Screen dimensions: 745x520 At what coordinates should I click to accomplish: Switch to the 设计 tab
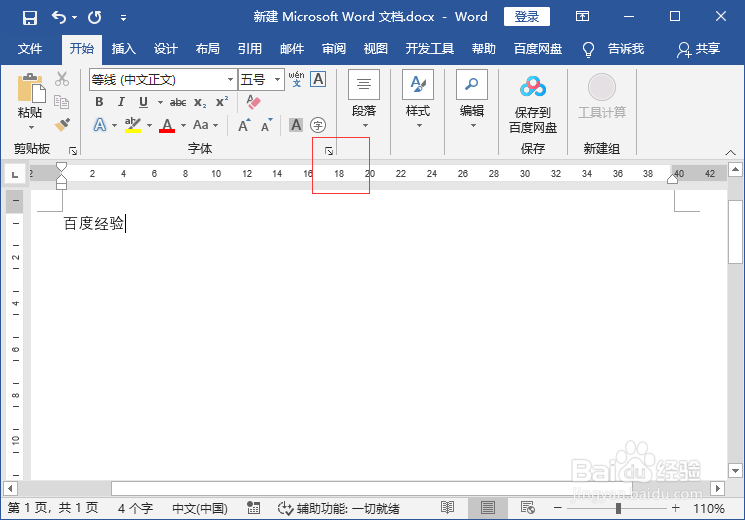165,48
